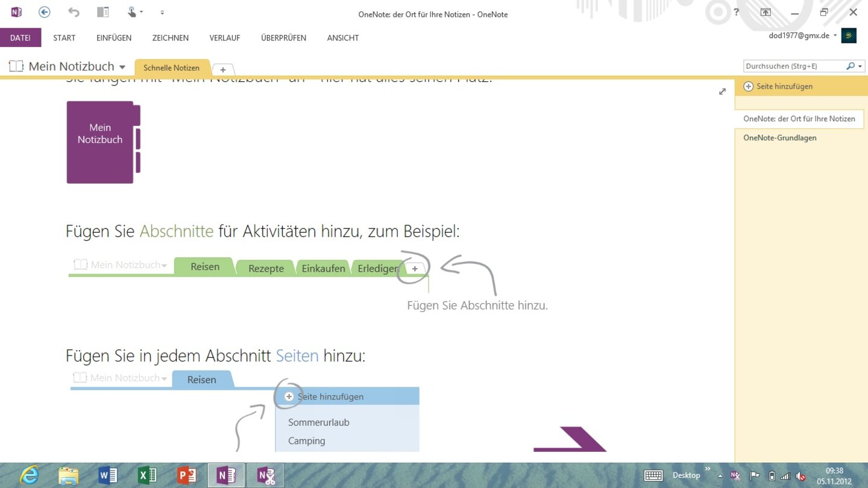Image resolution: width=868 pixels, height=488 pixels.
Task: Open the OneNote-Grundlagen page
Action: click(x=780, y=138)
